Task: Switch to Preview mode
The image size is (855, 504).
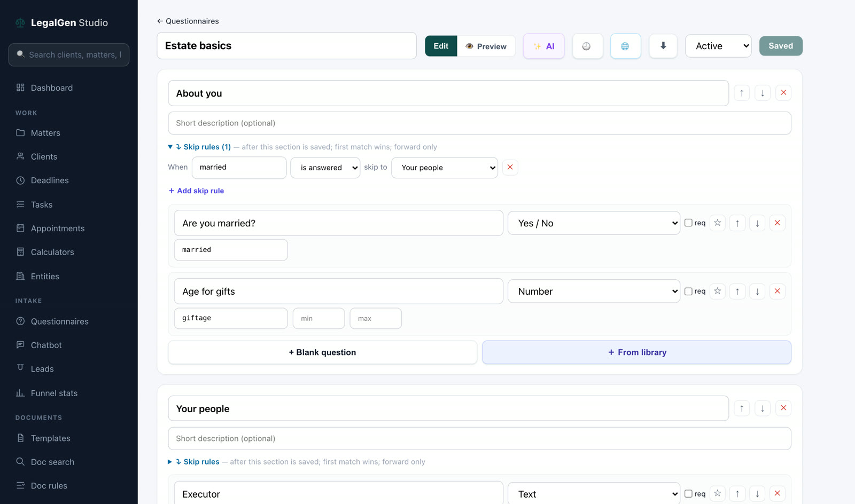Action: pos(486,46)
